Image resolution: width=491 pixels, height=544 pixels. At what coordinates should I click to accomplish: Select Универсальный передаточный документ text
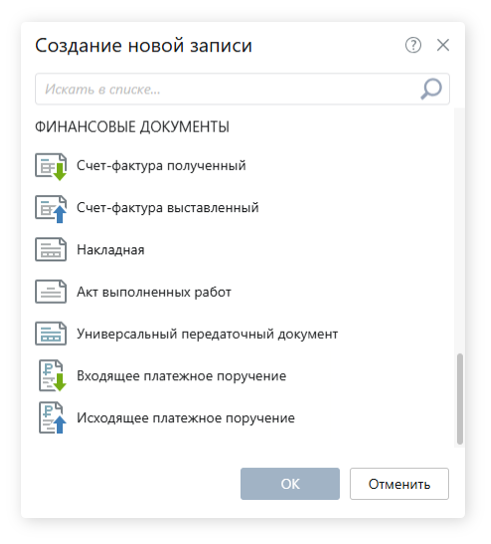tap(207, 334)
